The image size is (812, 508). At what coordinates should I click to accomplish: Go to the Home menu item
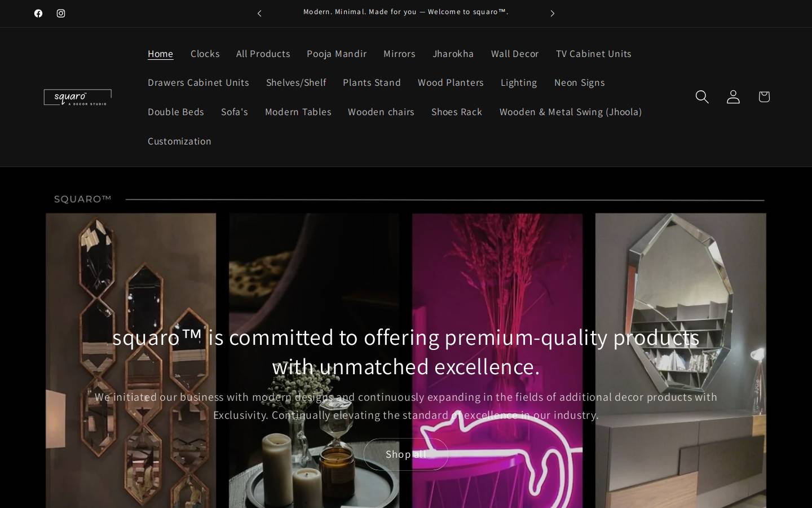[x=160, y=54]
